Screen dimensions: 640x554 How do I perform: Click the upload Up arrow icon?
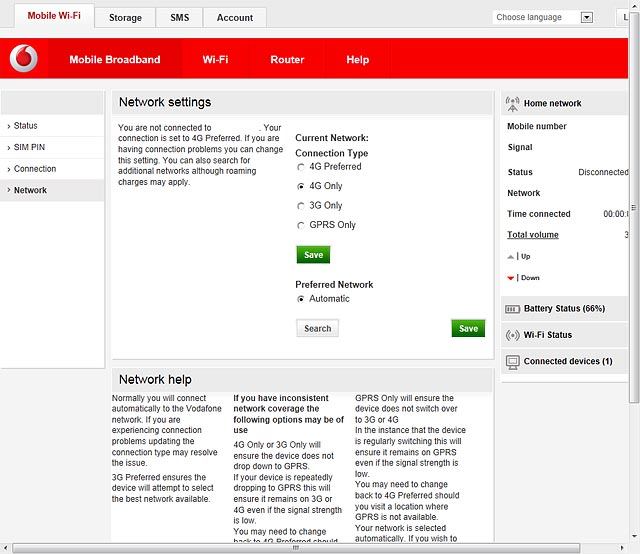[x=510, y=257]
